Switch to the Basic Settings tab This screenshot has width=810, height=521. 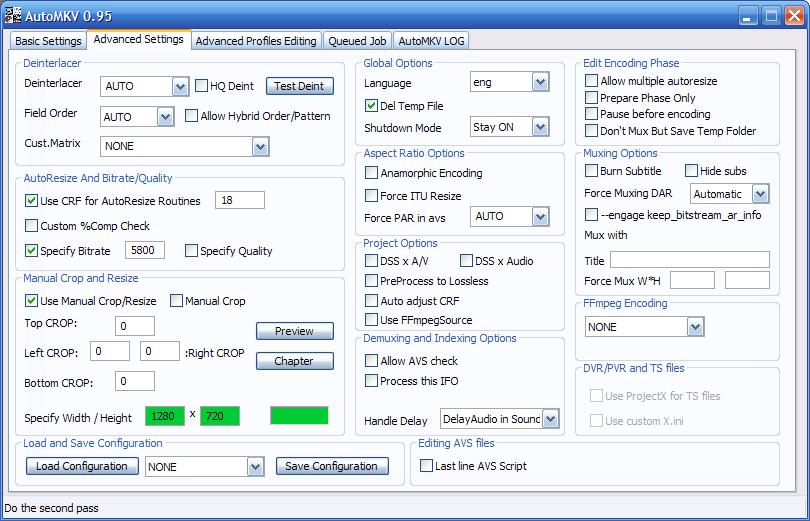pos(48,41)
